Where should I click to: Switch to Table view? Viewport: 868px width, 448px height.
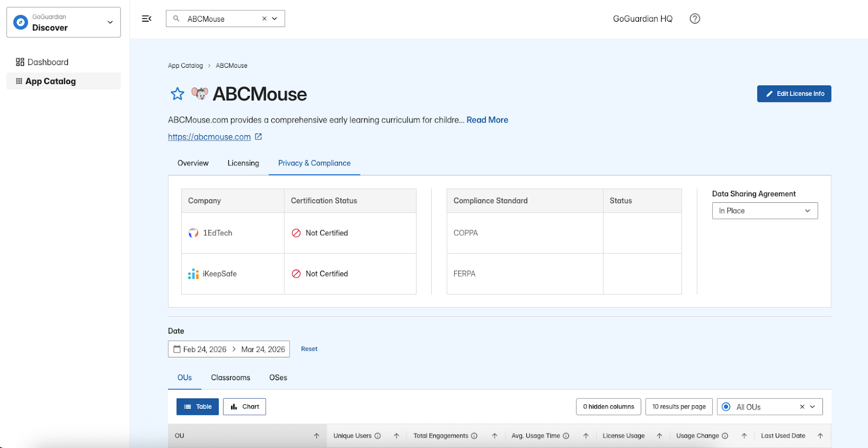tap(197, 407)
